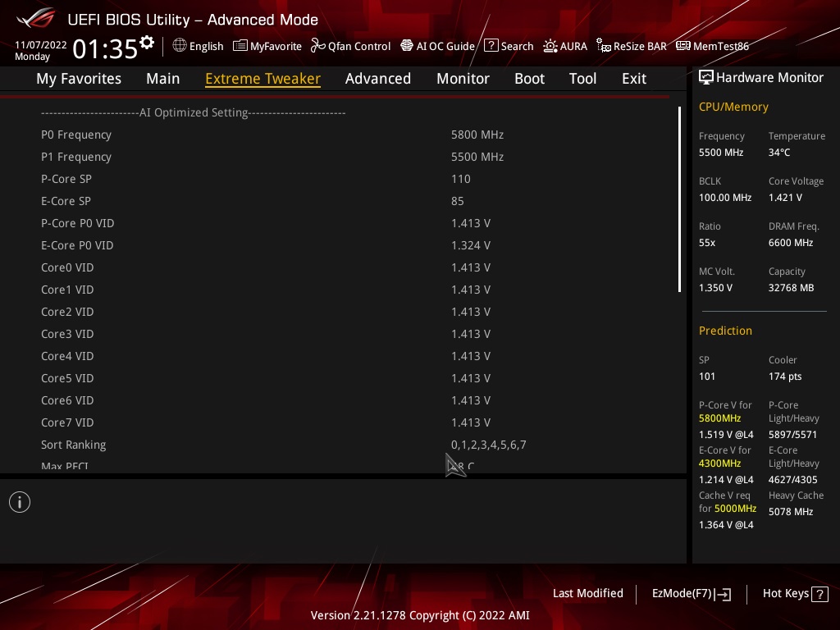Screen dimensions: 840x630
Task: Click the AI Optimized Setting header line
Action: pos(194,112)
